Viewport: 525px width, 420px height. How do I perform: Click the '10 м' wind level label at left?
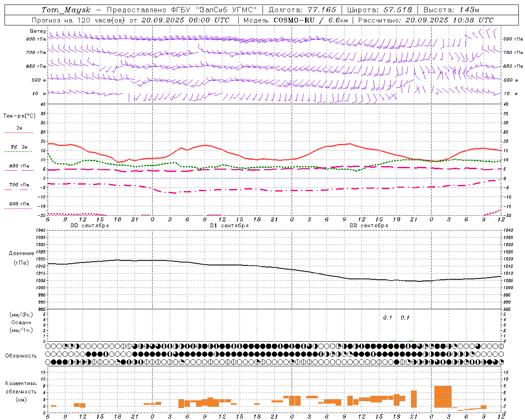[x=39, y=94]
